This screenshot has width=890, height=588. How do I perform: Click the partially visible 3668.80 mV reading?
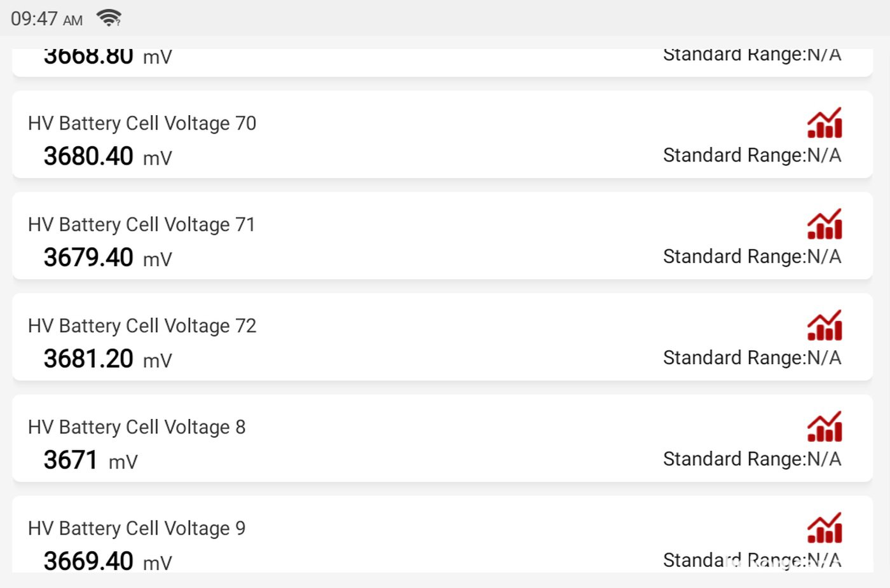[108, 57]
